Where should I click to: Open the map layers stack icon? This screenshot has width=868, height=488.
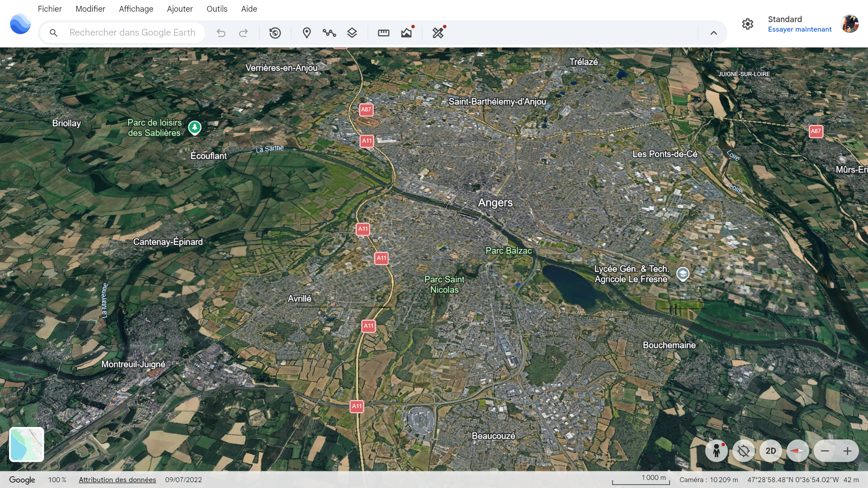[x=352, y=33]
